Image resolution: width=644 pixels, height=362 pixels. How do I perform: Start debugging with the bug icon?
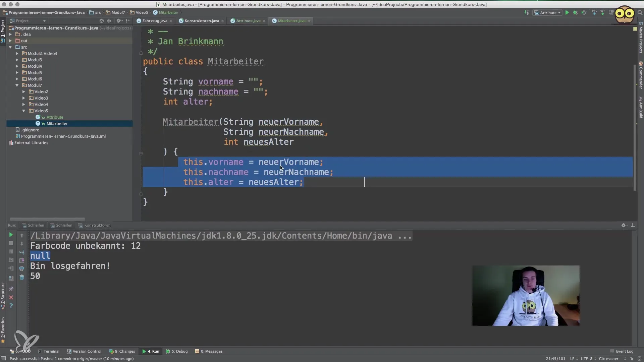click(x=575, y=12)
